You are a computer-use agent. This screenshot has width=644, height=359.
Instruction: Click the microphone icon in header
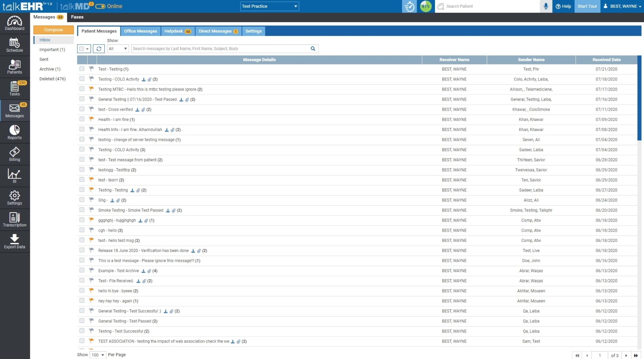point(546,6)
